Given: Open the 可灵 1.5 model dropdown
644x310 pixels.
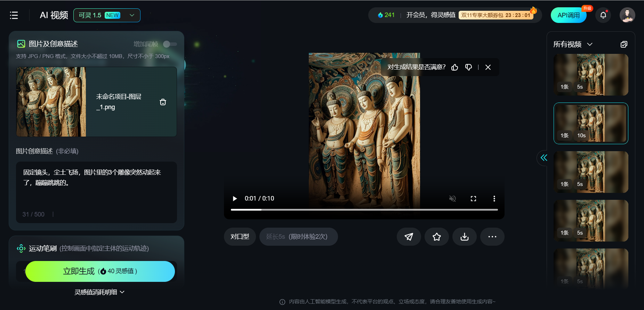Looking at the screenshot, I should [107, 15].
